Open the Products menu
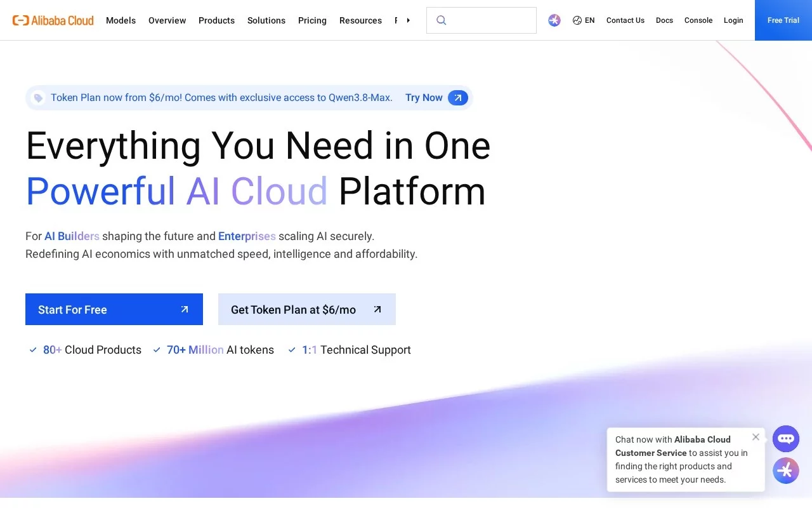 click(x=216, y=20)
